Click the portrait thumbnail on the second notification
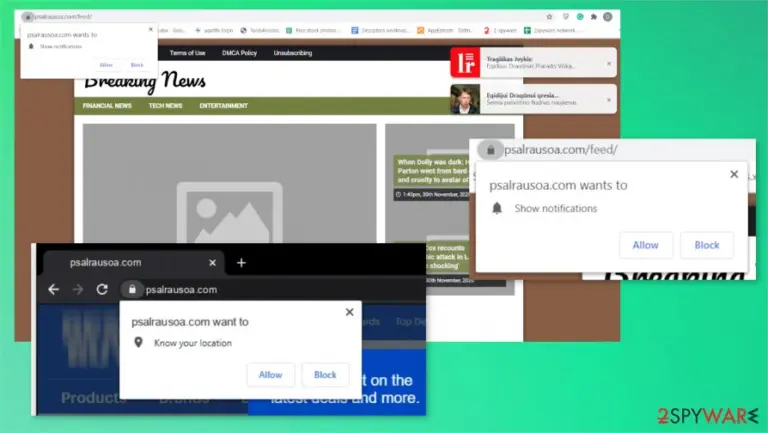 465,99
